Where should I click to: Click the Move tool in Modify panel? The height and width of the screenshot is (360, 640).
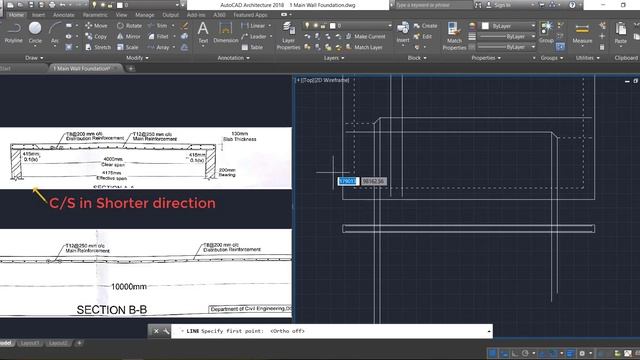click(96, 26)
